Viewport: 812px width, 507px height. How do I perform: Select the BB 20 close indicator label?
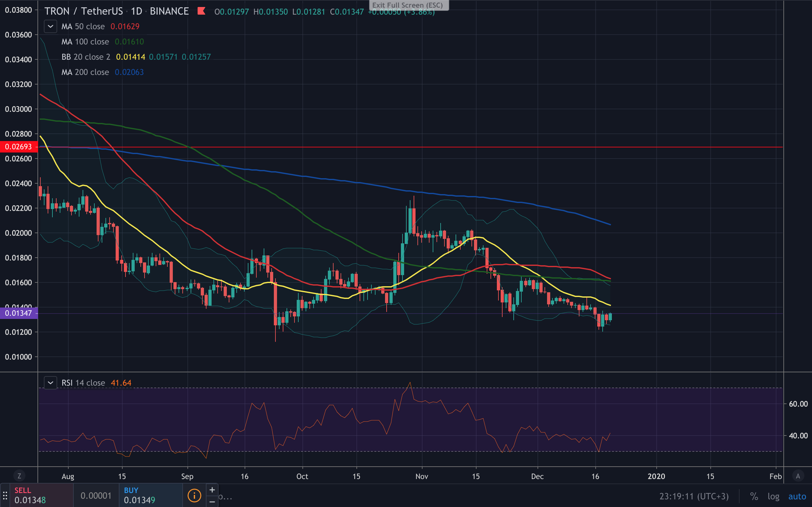click(x=86, y=57)
